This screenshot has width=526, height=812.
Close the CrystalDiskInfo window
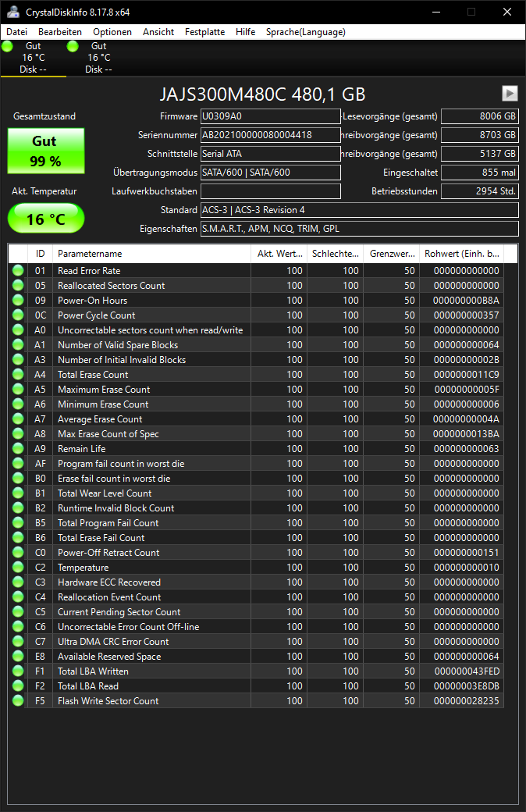(x=507, y=12)
